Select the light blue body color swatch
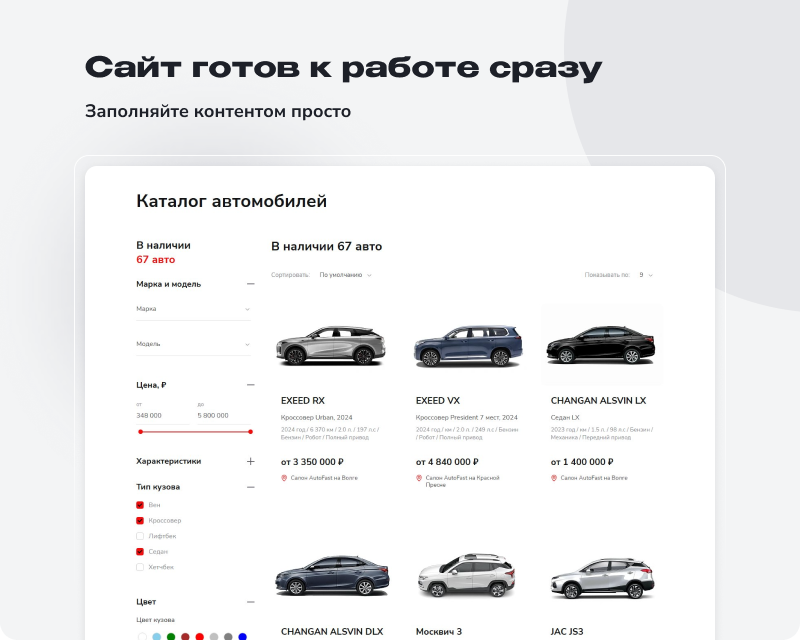The image size is (800, 640). 157,636
